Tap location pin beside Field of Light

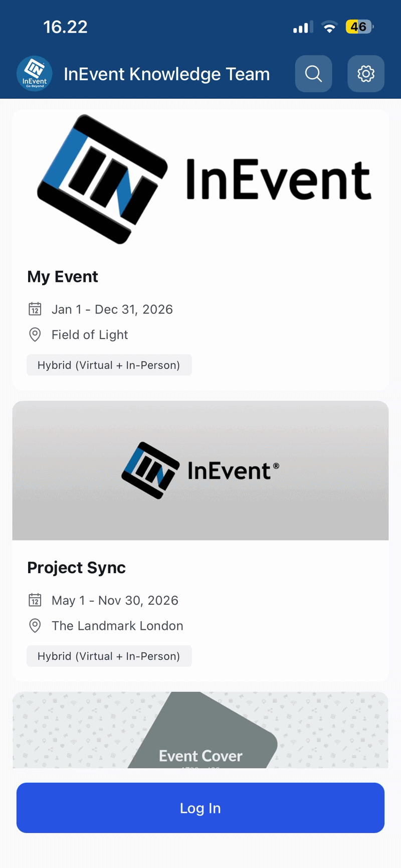(35, 334)
